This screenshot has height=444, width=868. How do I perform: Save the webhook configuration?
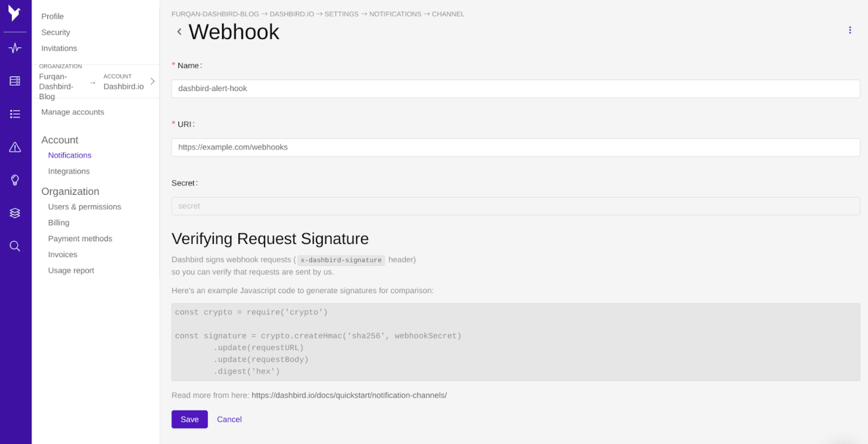[189, 419]
